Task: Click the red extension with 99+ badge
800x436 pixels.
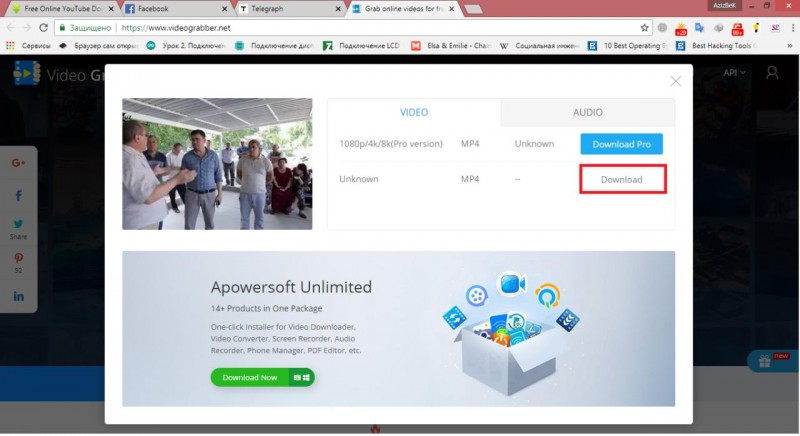Action: pos(737,29)
